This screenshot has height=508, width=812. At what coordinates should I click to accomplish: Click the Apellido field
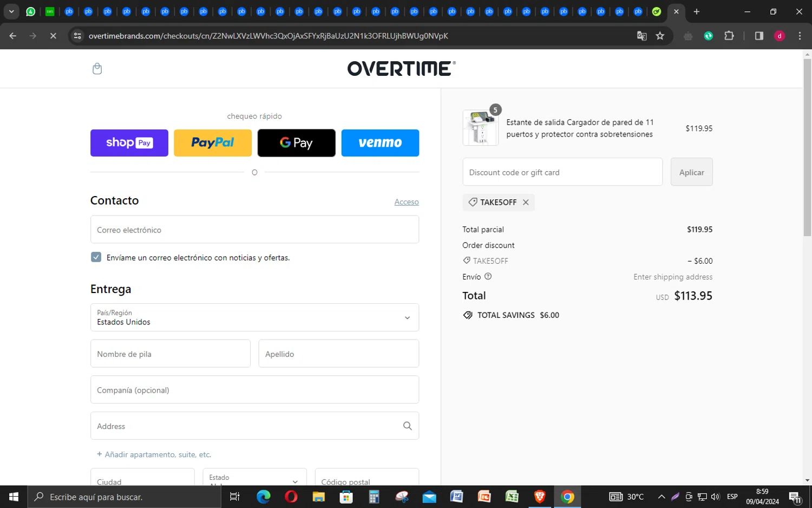[339, 354]
